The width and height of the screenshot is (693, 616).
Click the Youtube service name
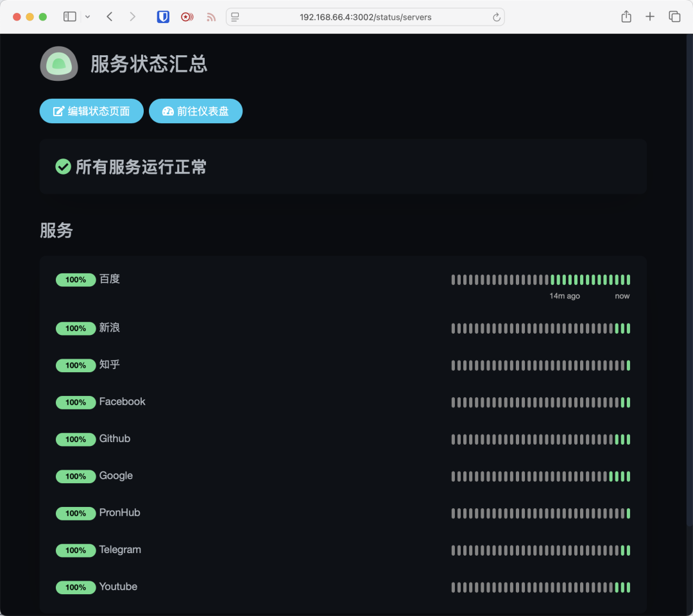[x=118, y=586]
